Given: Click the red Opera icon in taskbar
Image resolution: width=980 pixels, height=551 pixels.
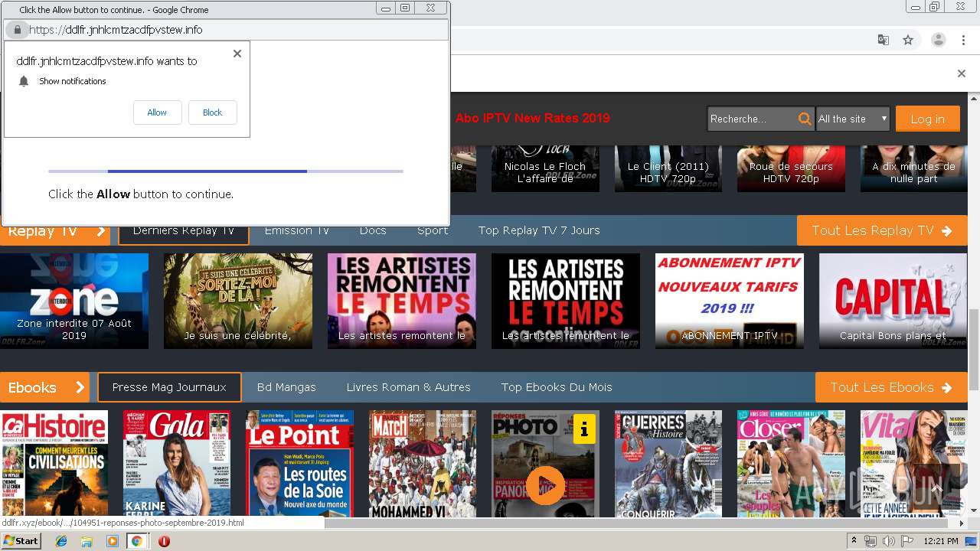Looking at the screenshot, I should coord(164,541).
